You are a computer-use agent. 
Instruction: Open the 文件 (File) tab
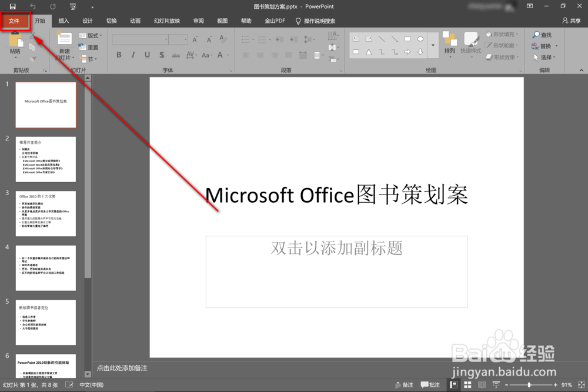(x=14, y=21)
